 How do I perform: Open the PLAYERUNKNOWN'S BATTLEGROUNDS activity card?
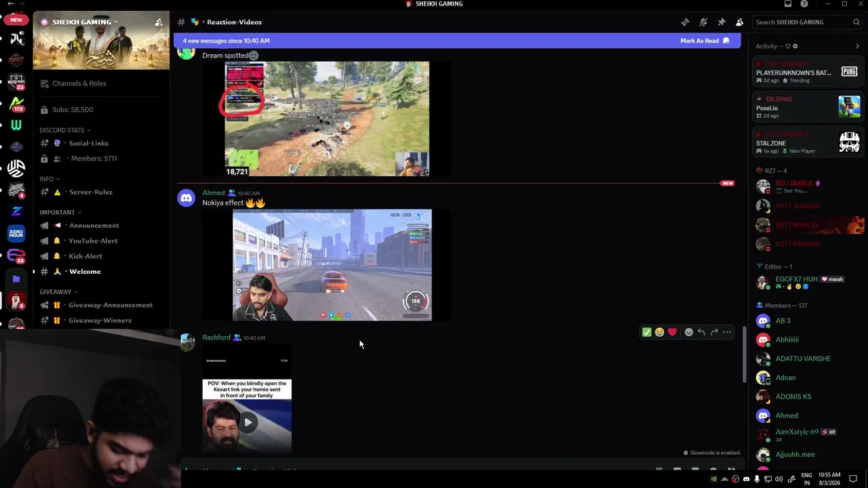pos(808,72)
